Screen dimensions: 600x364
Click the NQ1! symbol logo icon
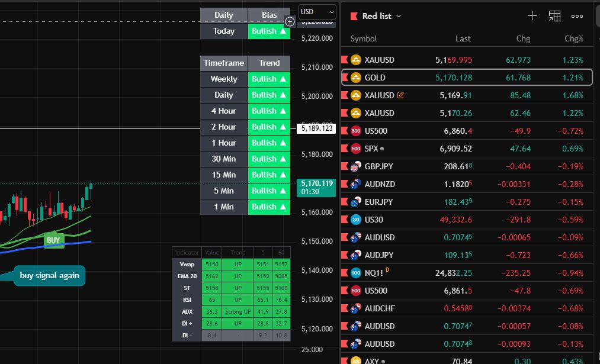point(356,273)
